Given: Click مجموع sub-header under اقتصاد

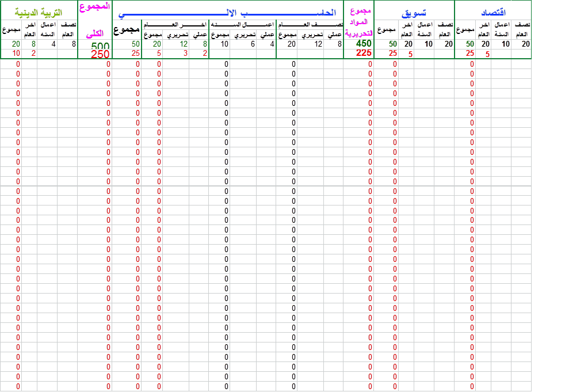Looking at the screenshot, I should 465,29.
